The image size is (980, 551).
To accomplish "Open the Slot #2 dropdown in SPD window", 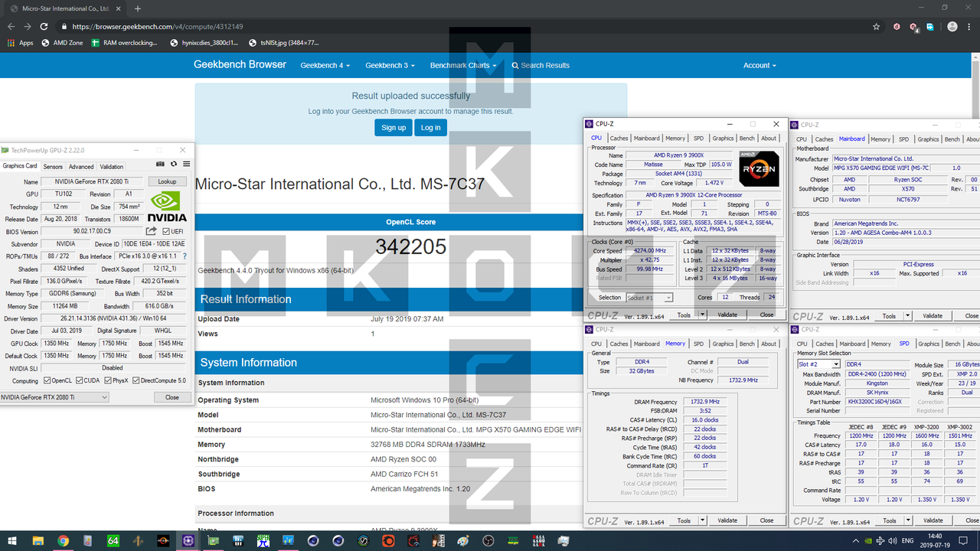I will [x=818, y=364].
